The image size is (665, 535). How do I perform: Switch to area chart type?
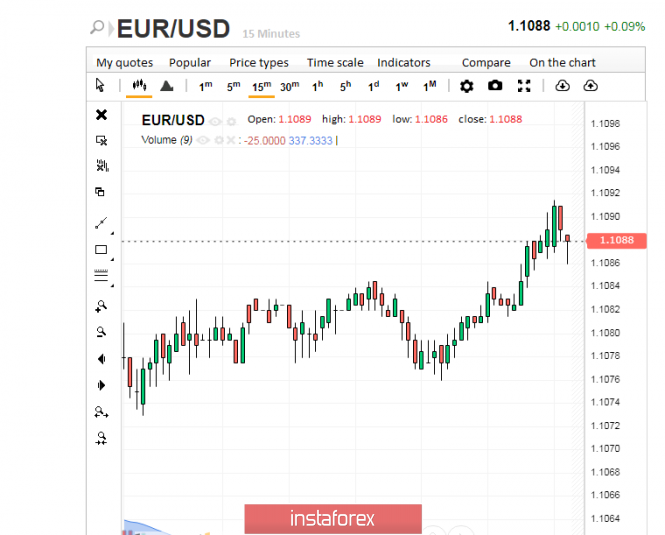point(167,86)
